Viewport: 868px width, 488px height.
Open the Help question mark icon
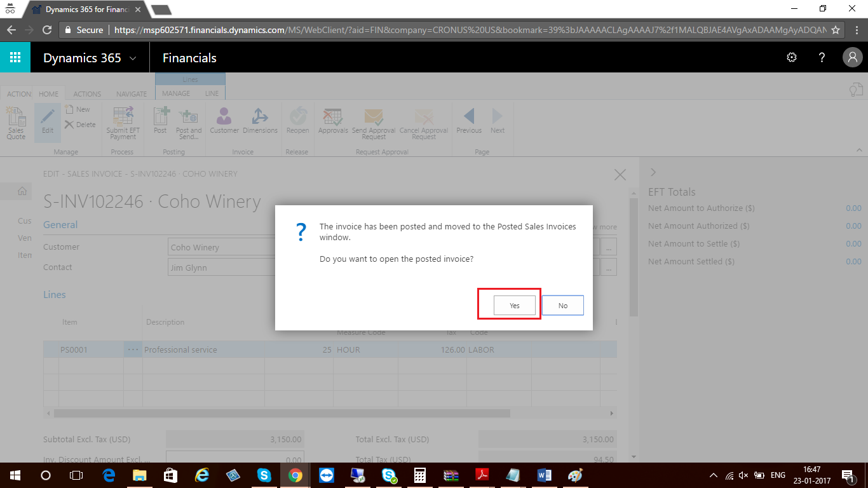(x=822, y=58)
